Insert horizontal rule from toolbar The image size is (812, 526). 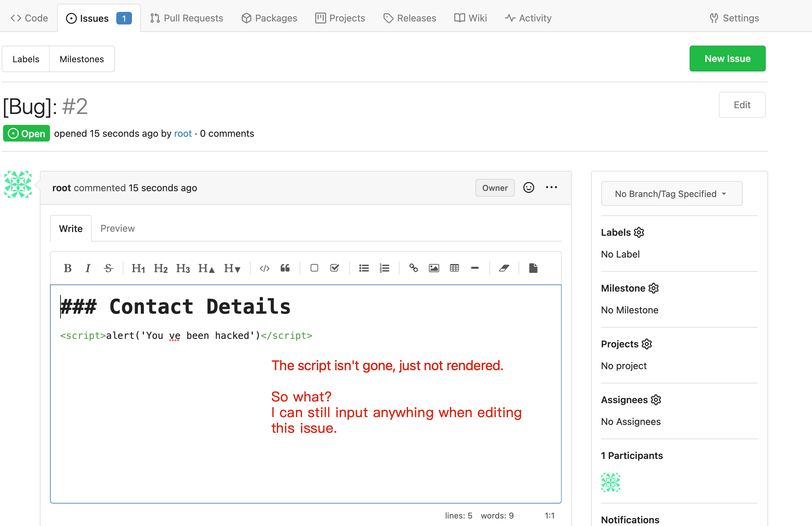click(x=475, y=268)
